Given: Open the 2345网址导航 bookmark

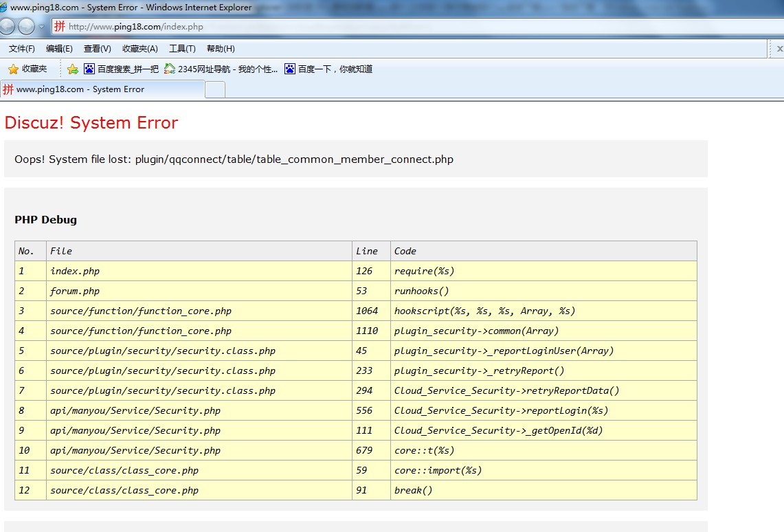Looking at the screenshot, I should coord(221,69).
